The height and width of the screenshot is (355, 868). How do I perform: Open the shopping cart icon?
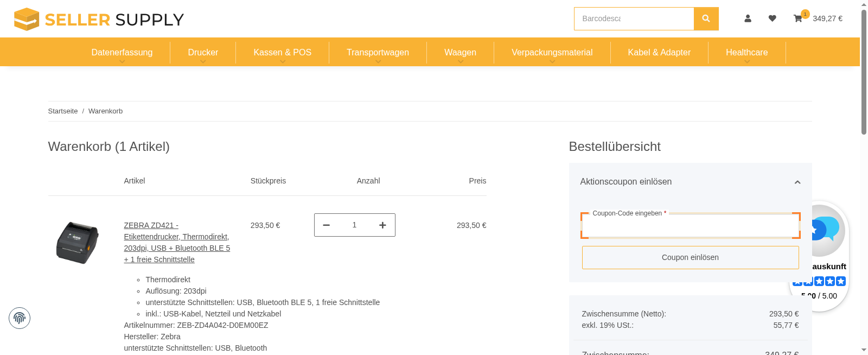(x=797, y=18)
